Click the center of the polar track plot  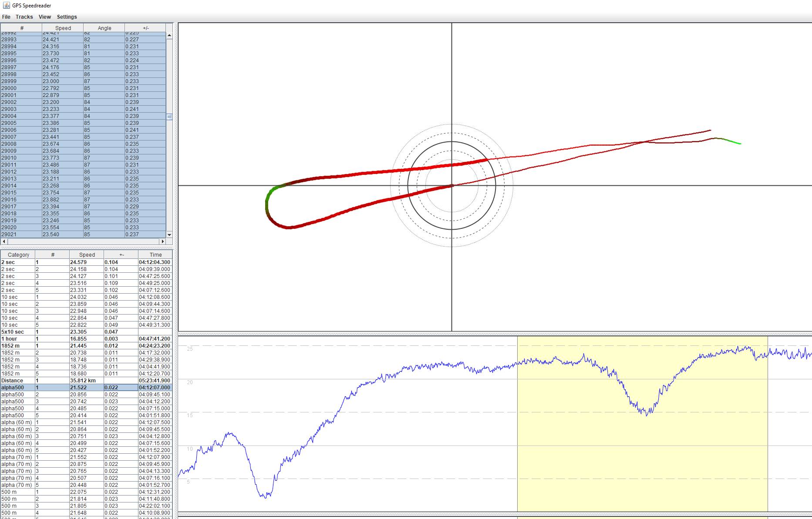point(452,185)
